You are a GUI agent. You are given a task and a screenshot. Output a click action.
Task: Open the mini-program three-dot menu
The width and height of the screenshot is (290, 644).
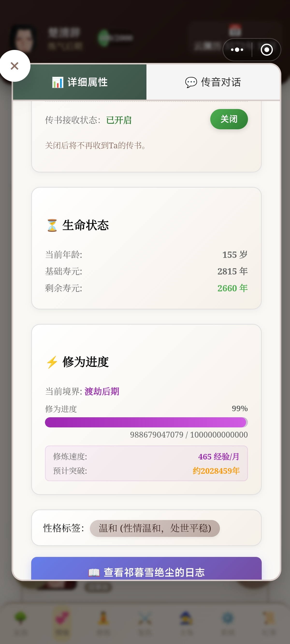tap(237, 50)
